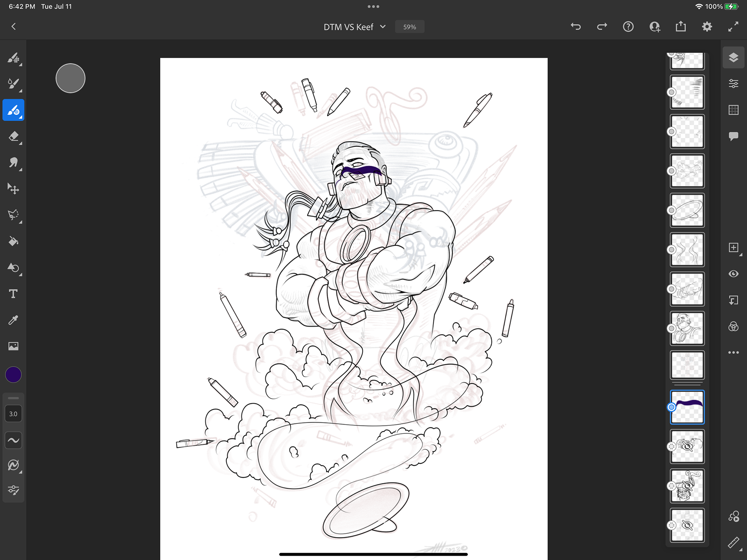Image resolution: width=747 pixels, height=560 pixels.
Task: Select the purple stroke layer thumbnail
Action: coord(687,407)
